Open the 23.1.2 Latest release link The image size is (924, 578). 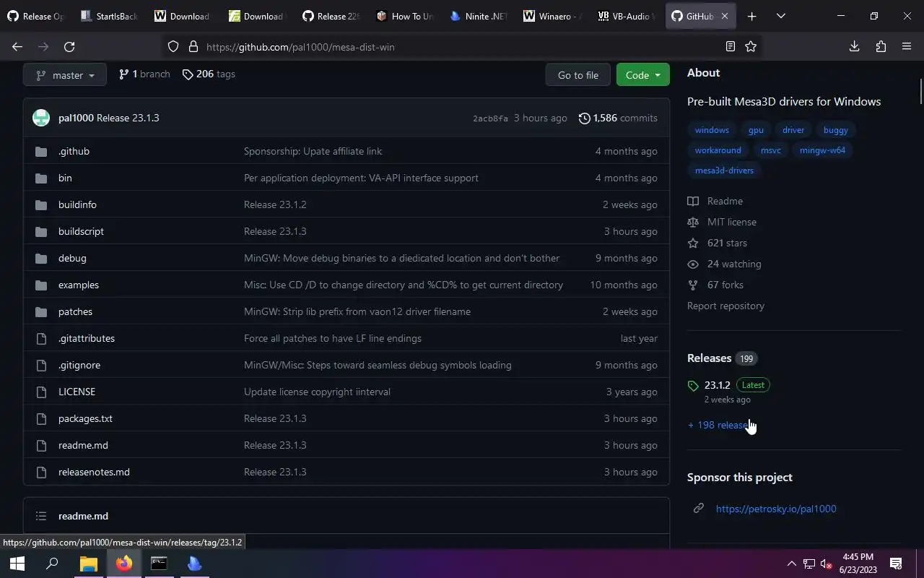click(x=736, y=385)
